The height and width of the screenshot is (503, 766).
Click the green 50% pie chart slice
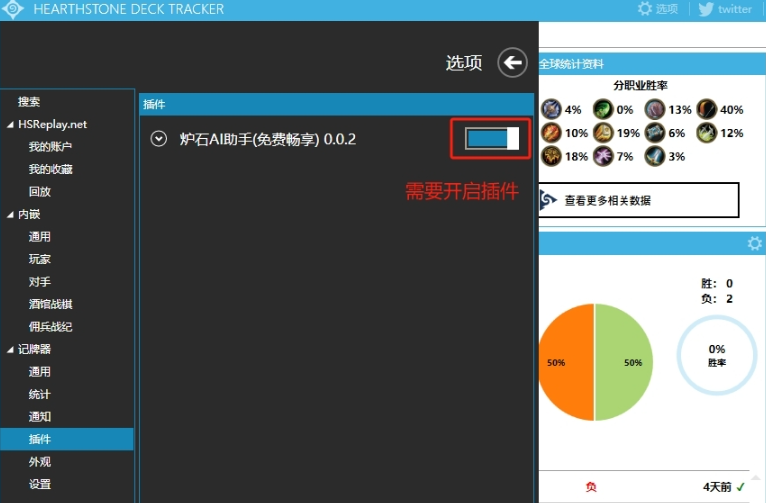coord(624,362)
